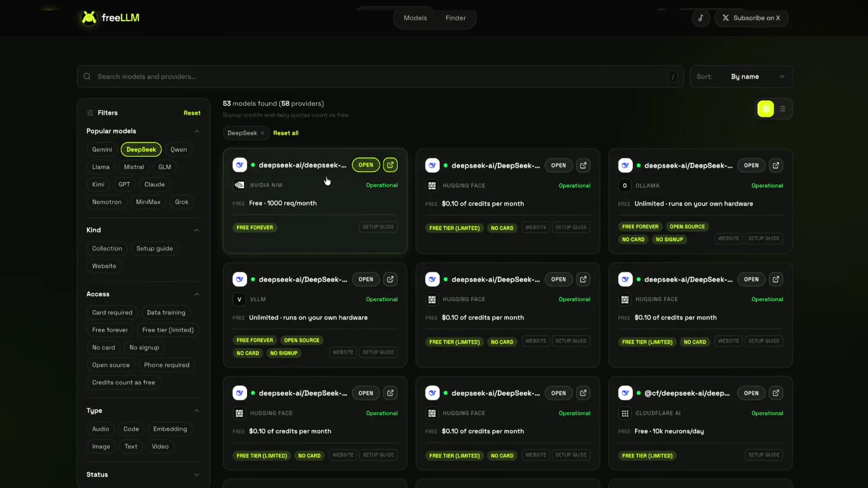Expand the Status filter section
868x488 pixels.
pyautogui.click(x=197, y=475)
